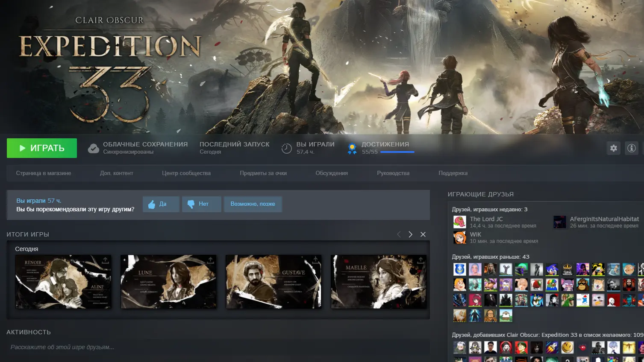Launch the game with the green ИГРАТЬ button
The width and height of the screenshot is (644, 362).
click(x=42, y=148)
